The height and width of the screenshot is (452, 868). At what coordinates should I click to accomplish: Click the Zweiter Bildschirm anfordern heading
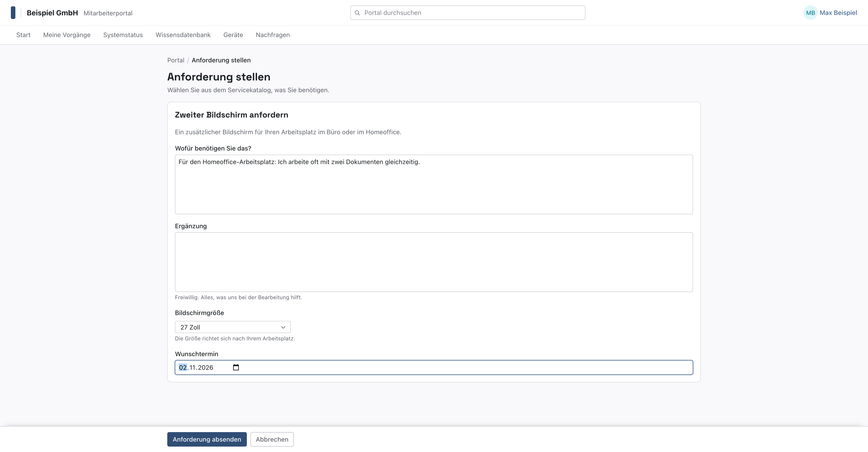point(231,115)
